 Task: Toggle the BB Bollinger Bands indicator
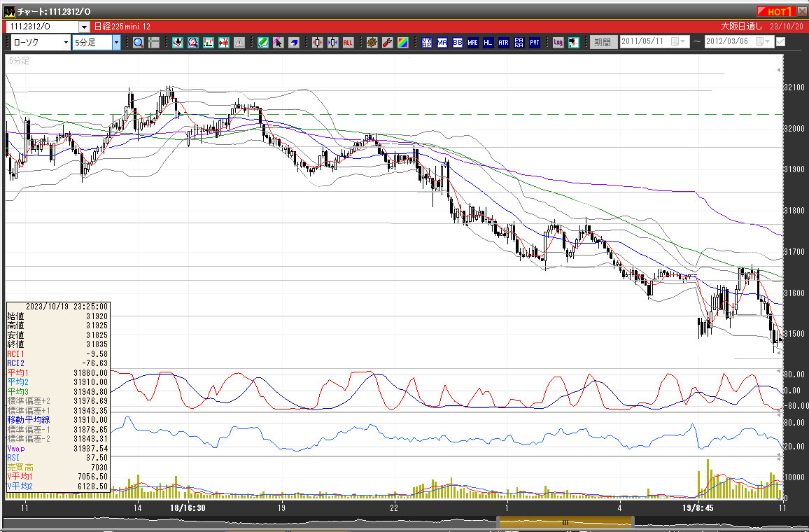tap(458, 42)
